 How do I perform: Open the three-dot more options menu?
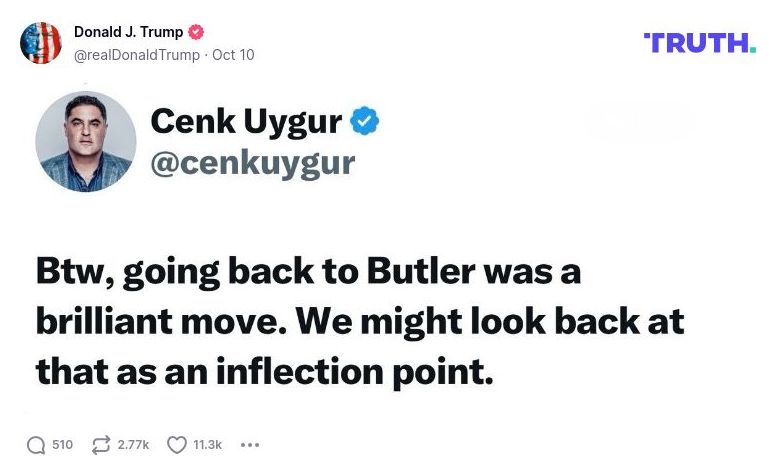(x=250, y=445)
